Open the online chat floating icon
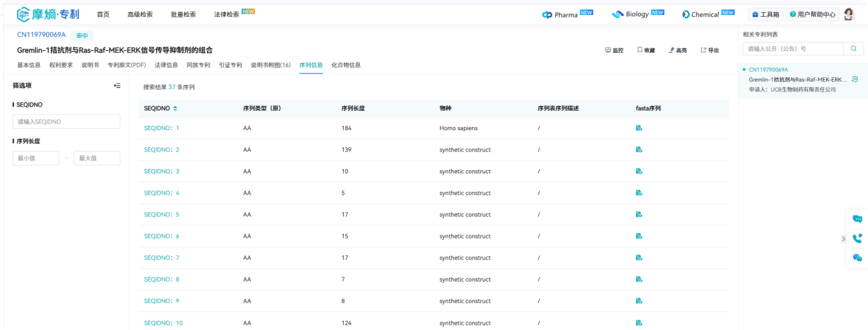 pyautogui.click(x=857, y=219)
